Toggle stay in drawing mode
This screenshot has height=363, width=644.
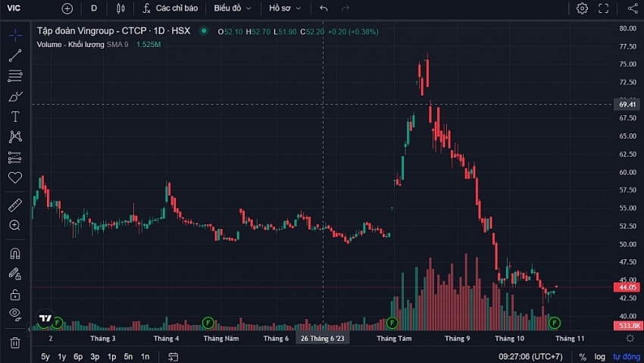(x=15, y=274)
